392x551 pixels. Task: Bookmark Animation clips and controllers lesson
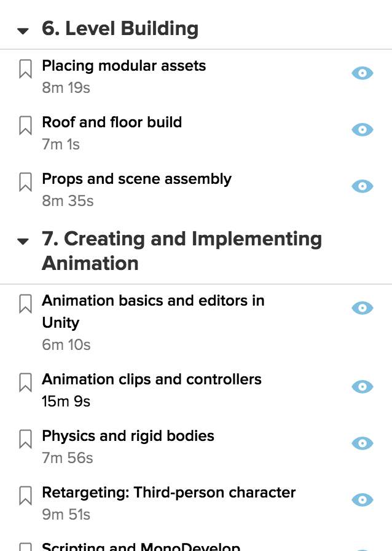point(25,383)
